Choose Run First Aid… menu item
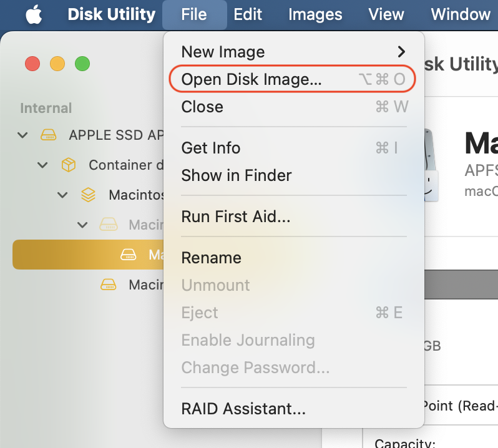This screenshot has width=498, height=448. click(x=294, y=217)
